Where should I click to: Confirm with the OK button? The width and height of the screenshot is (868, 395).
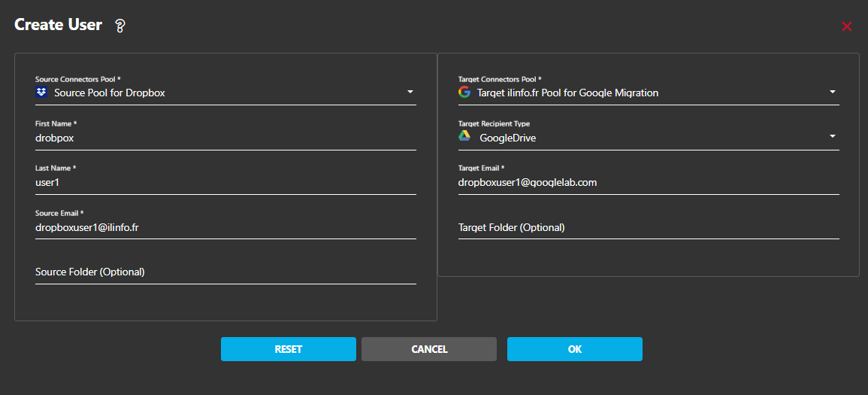pyautogui.click(x=575, y=349)
